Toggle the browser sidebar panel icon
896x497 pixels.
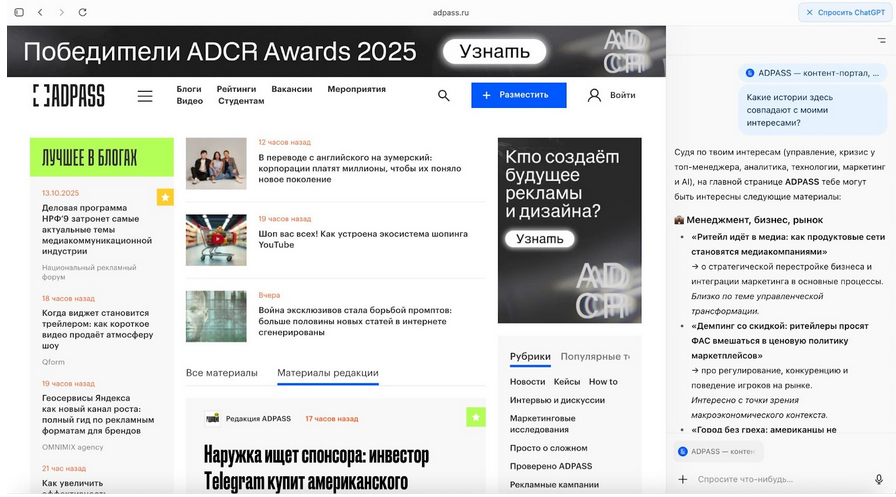coord(18,12)
